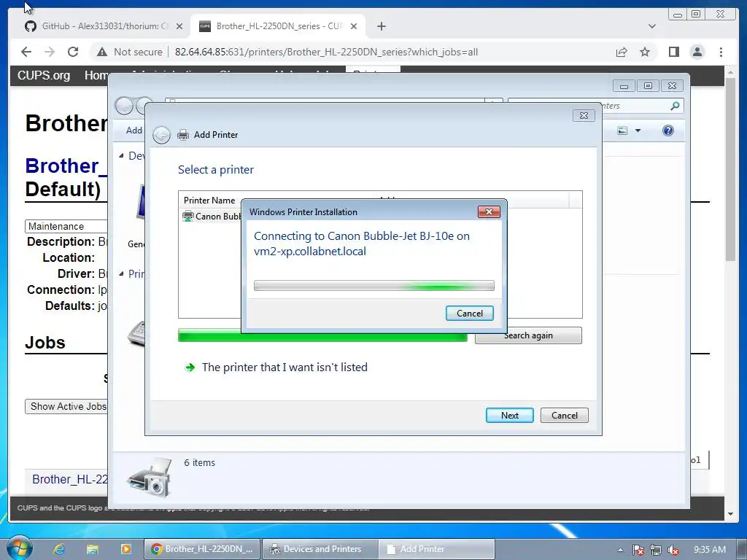
Task: Click the Add Printer title printer icon
Action: [x=183, y=135]
